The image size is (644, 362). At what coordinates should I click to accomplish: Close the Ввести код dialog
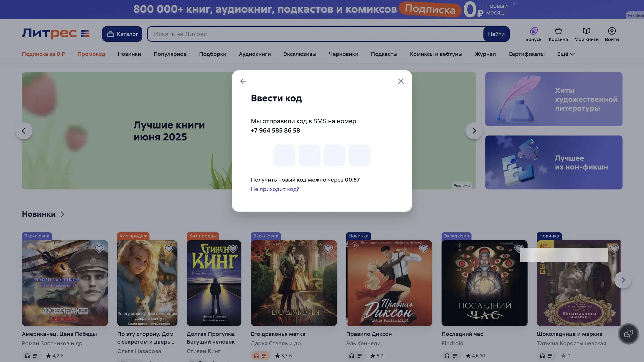401,81
